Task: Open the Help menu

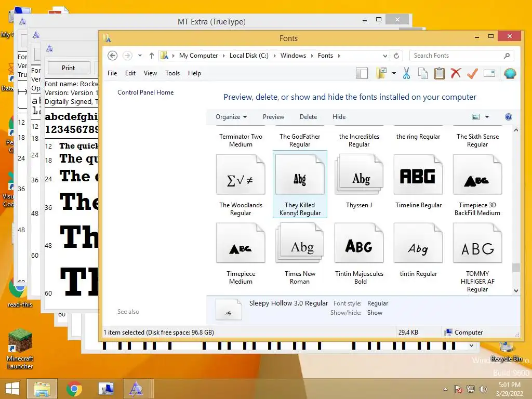Action: 194,73
